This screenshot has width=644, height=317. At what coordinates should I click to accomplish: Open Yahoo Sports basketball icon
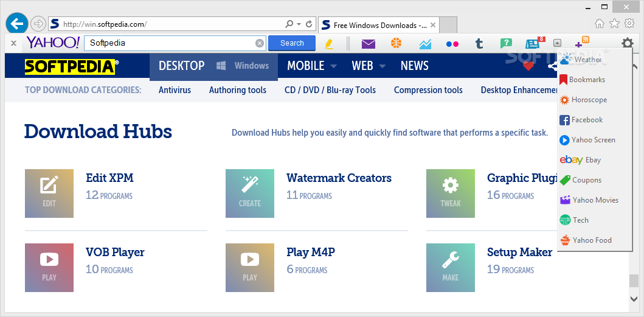pyautogui.click(x=396, y=43)
